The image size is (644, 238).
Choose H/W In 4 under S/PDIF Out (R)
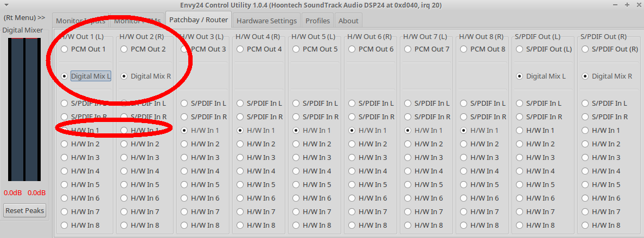(585, 171)
